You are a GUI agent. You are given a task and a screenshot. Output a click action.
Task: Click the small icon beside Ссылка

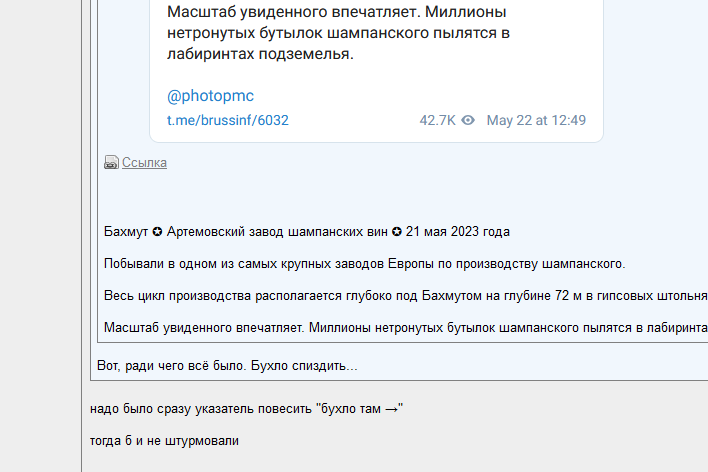tap(111, 163)
